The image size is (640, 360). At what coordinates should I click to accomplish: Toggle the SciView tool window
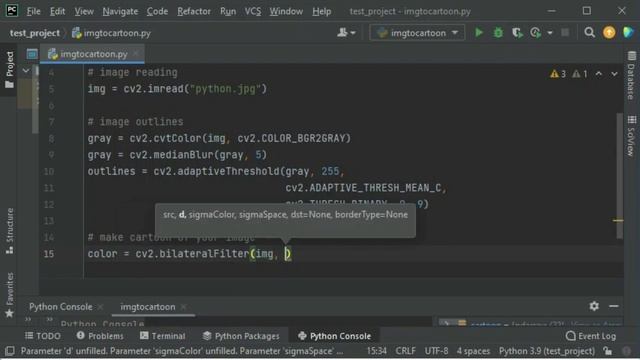click(x=631, y=136)
